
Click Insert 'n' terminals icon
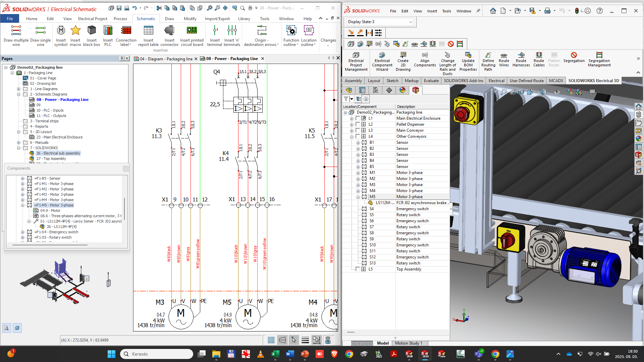click(232, 36)
